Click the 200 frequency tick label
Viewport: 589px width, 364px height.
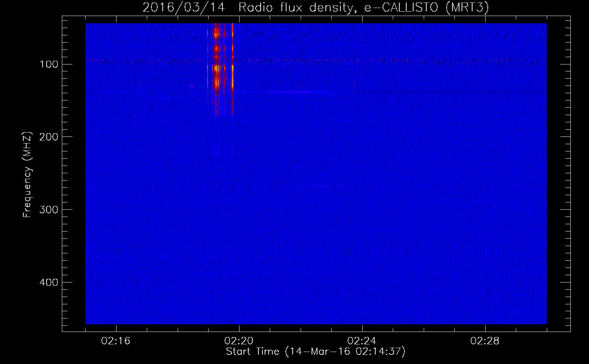click(48, 137)
